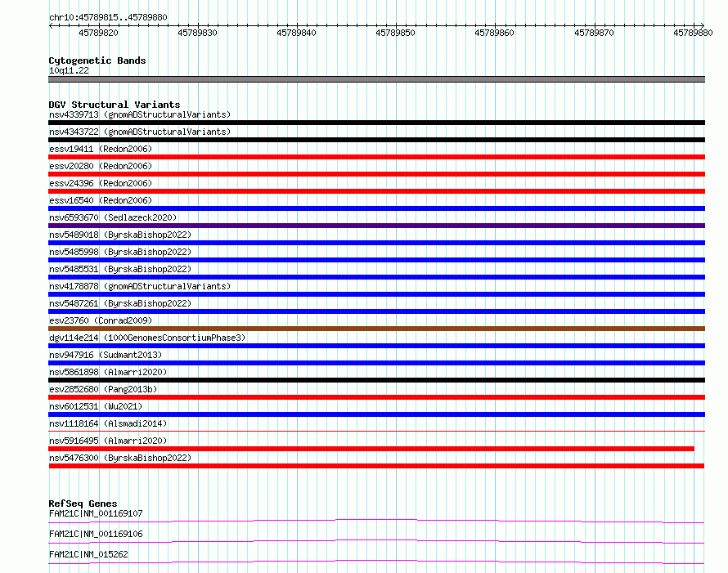The image size is (728, 573).
Task: Select the DGV Structural Variants heading
Action: (115, 105)
